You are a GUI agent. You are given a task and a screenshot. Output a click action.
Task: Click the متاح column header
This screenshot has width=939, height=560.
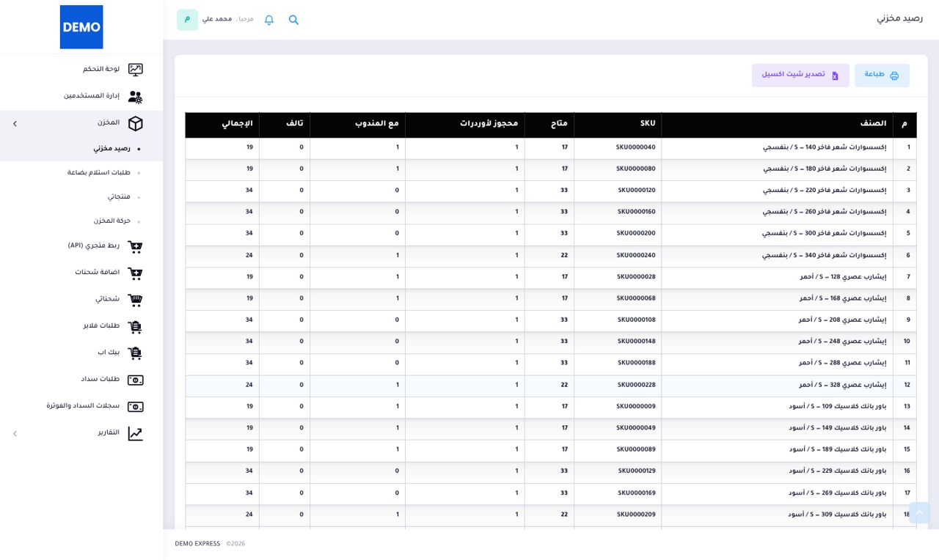[x=549, y=125]
